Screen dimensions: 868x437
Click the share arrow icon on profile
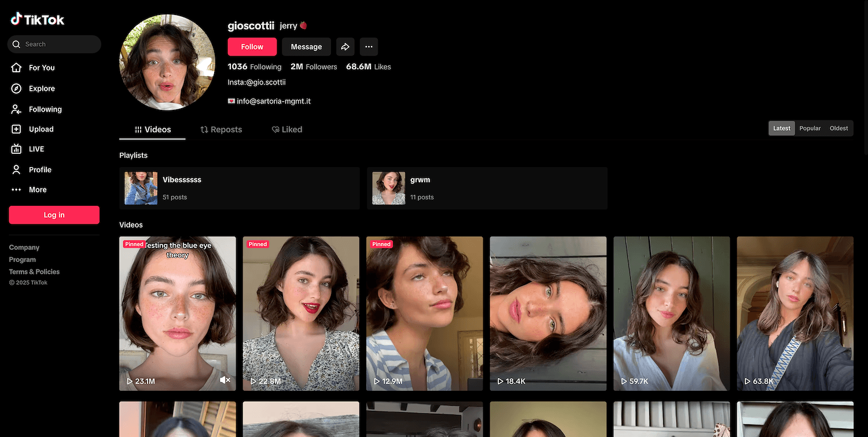pyautogui.click(x=345, y=47)
